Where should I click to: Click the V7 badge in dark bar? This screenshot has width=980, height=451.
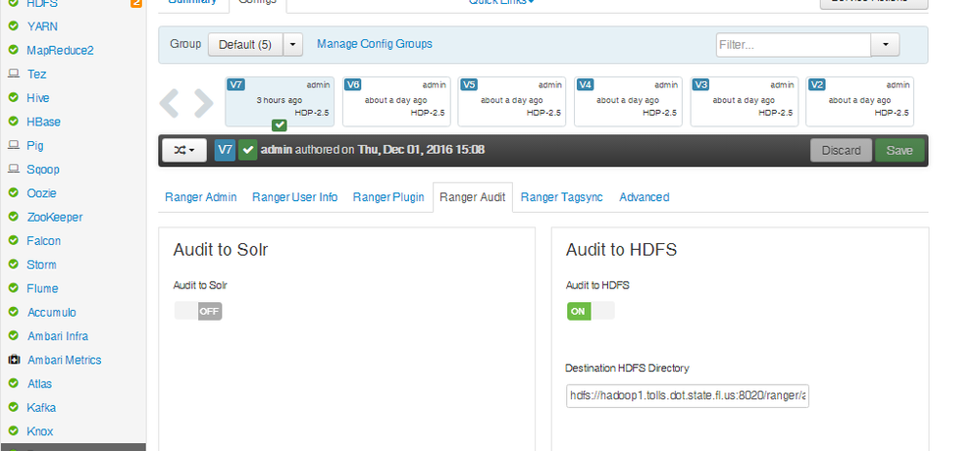point(225,151)
